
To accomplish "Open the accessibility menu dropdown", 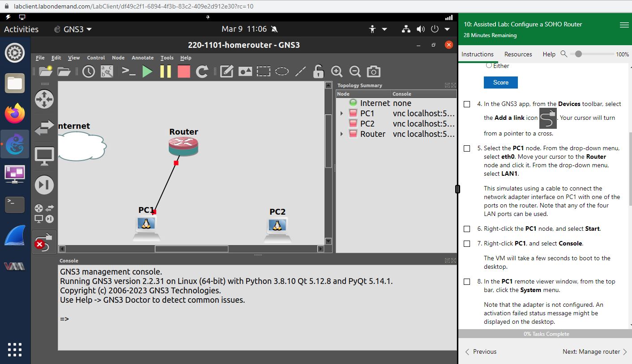I will point(378,29).
